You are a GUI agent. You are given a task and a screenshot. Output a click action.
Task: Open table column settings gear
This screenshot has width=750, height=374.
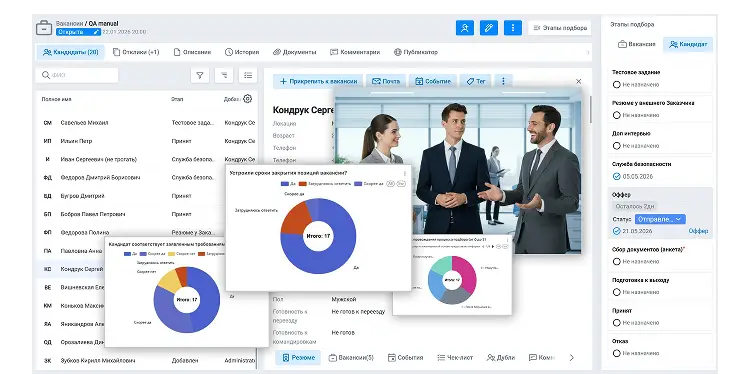click(x=247, y=99)
